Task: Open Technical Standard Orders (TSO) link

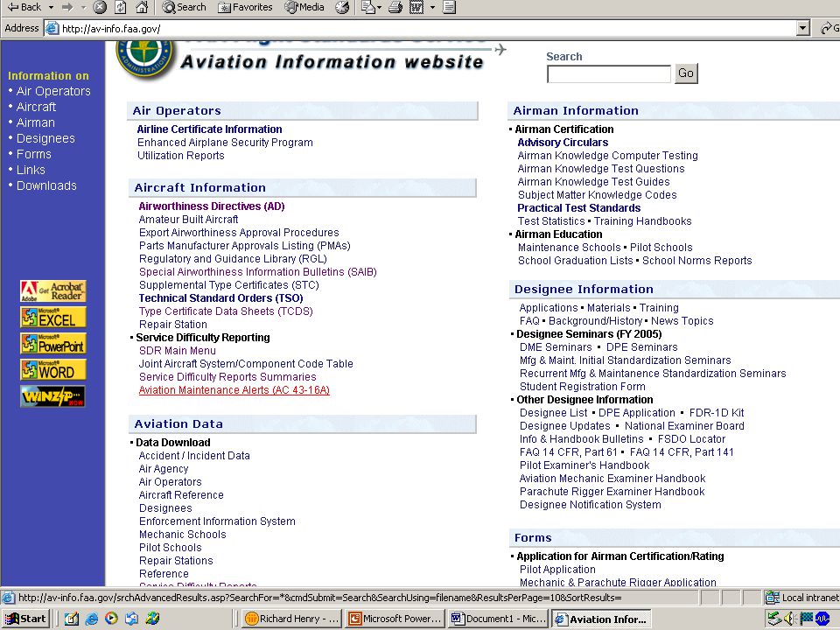Action: coord(220,298)
